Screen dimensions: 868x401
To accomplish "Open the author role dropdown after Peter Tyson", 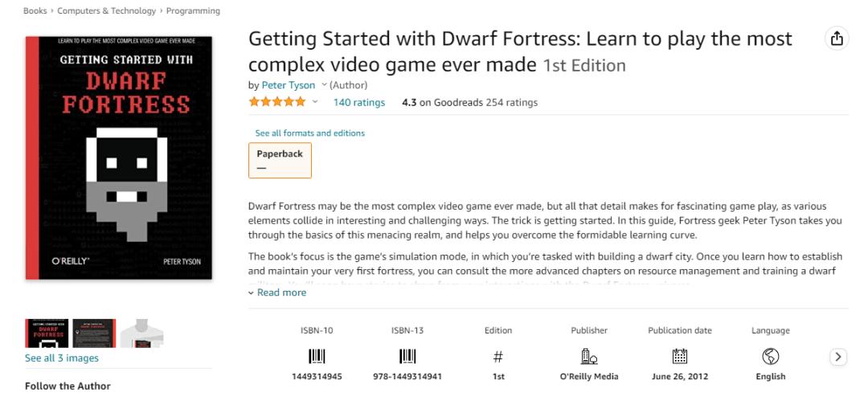I will pos(324,85).
